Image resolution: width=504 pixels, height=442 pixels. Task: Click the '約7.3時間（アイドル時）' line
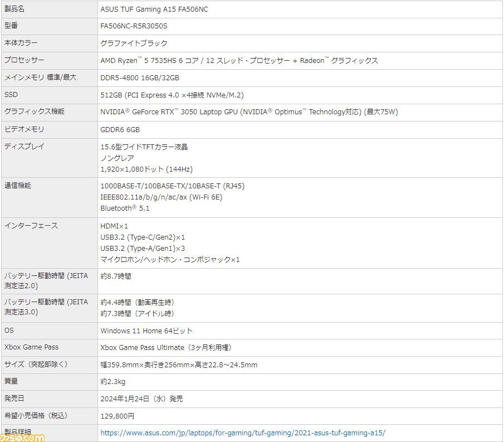[x=137, y=313]
